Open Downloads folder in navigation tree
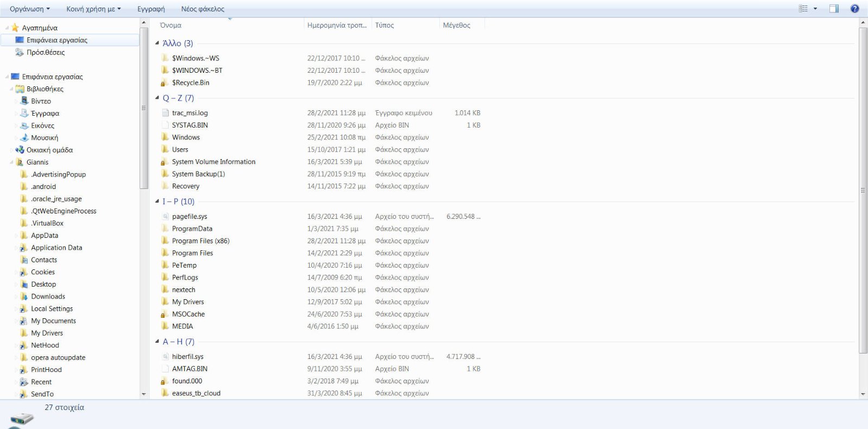The image size is (868, 429). click(48, 296)
